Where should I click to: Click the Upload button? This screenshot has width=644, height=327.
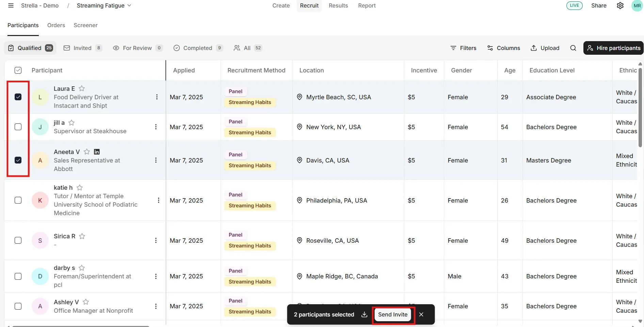(x=545, y=48)
